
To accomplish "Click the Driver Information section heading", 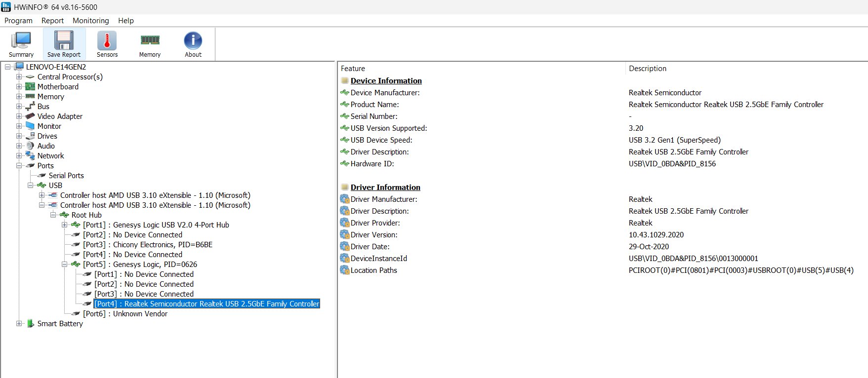I will pyautogui.click(x=385, y=188).
